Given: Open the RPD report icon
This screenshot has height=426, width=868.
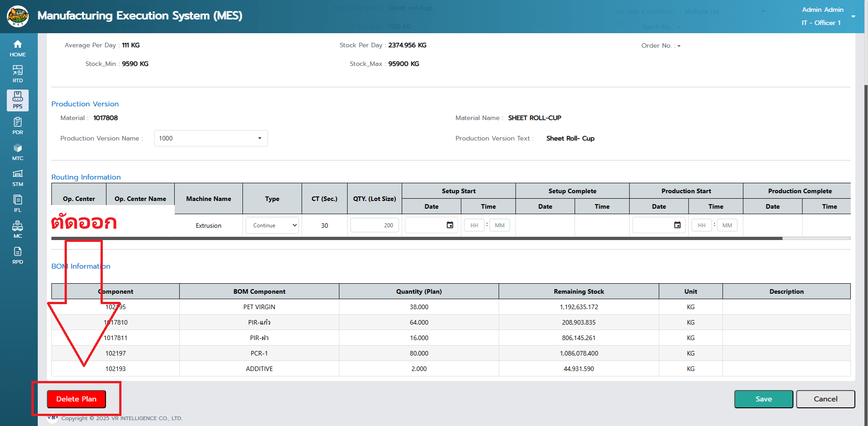Looking at the screenshot, I should click(x=18, y=256).
